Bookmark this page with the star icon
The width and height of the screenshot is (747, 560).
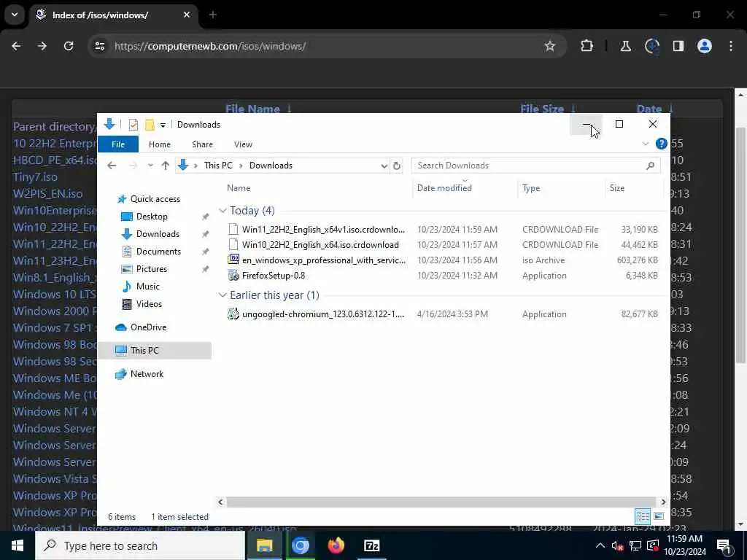(x=550, y=46)
